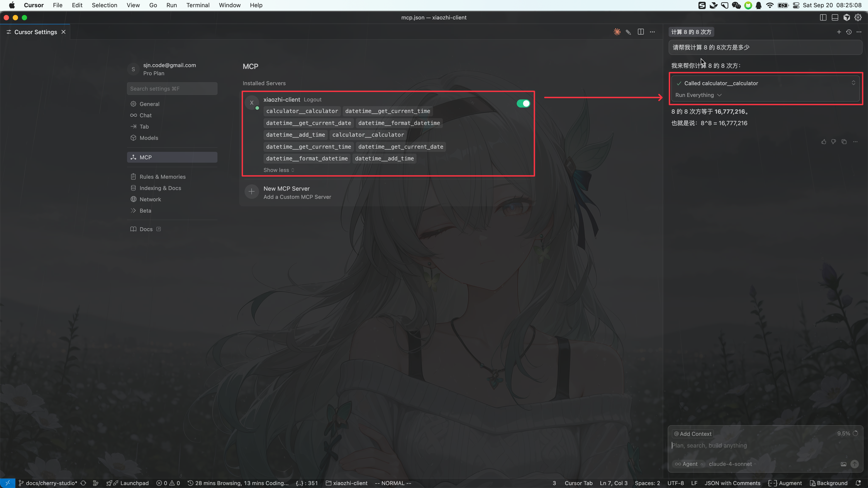Copy the chat response

(x=844, y=142)
